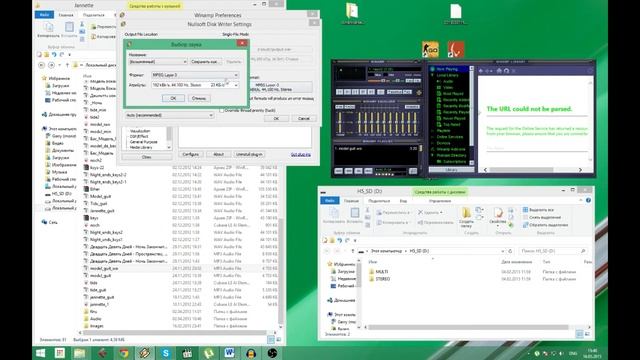Open the folder shortcut on the desktop
The image size is (640, 360).
pyautogui.click(x=352, y=11)
